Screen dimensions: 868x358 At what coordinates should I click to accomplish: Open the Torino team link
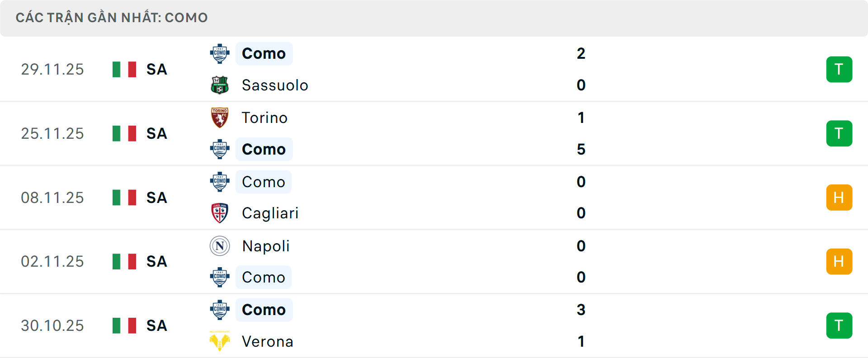pos(264,118)
